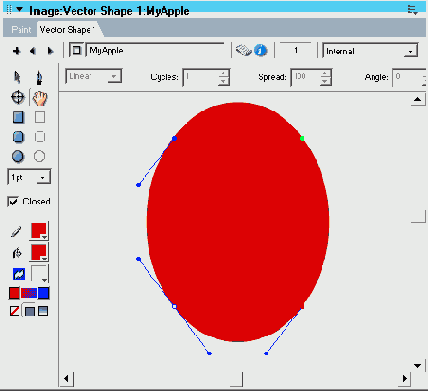Viewport: 428px width, 391px height.
Task: Choose the Registration Point tool
Action: point(18,98)
